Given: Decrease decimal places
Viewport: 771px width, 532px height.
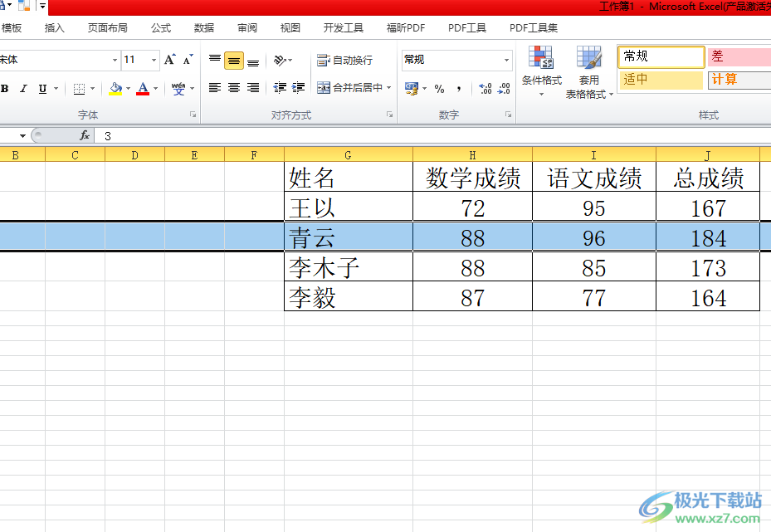Looking at the screenshot, I should (504, 89).
